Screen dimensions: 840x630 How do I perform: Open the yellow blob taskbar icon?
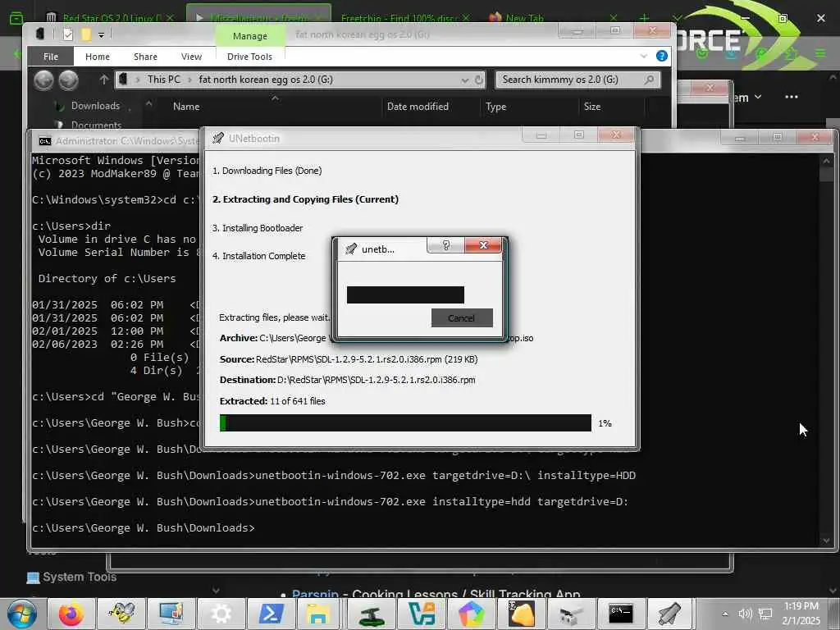pyautogui.click(x=521, y=614)
